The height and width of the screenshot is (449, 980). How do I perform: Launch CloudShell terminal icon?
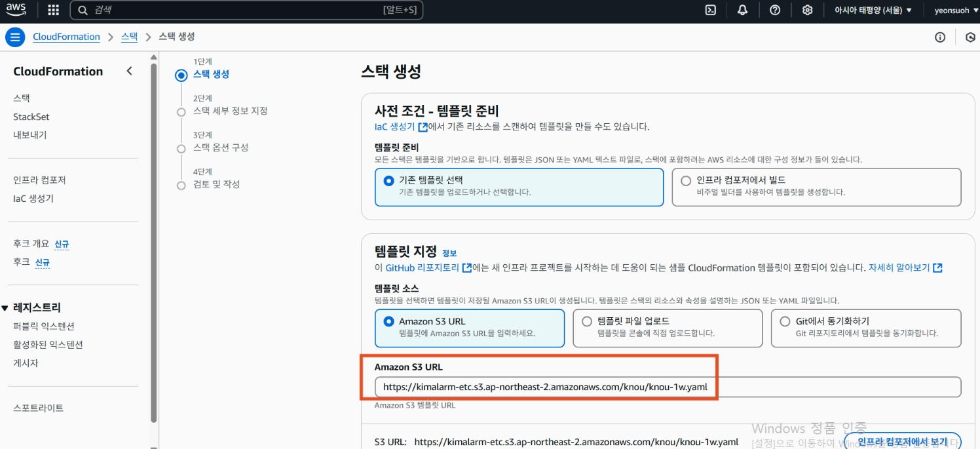click(x=710, y=10)
